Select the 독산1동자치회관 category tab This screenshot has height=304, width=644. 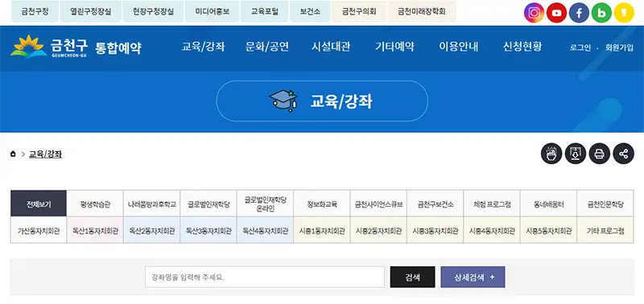pos(95,230)
